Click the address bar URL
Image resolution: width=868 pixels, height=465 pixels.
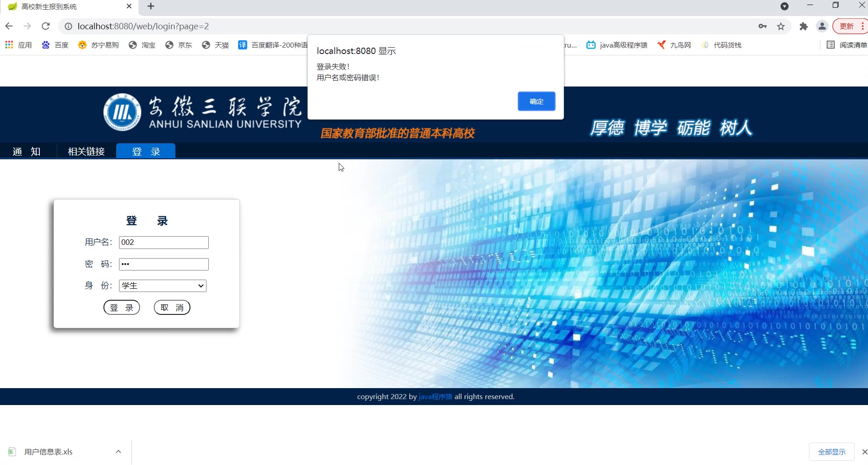point(143,26)
